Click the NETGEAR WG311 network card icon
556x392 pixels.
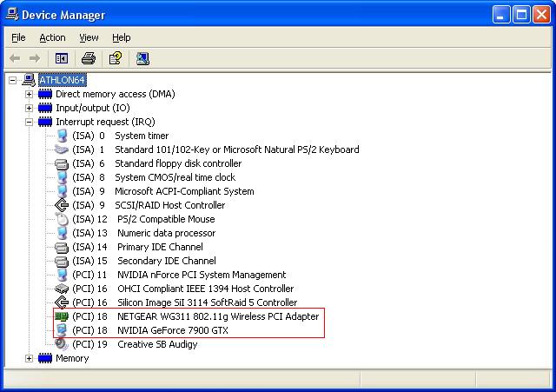pos(62,316)
